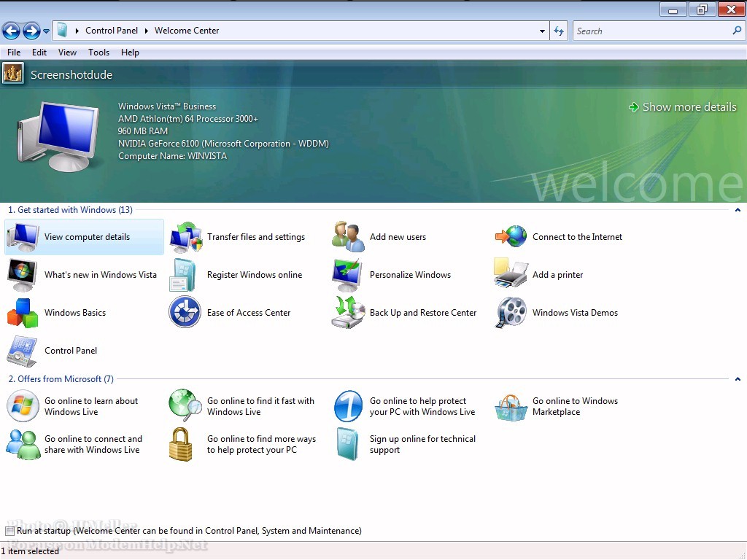Click the technical support sign-up icon

(x=347, y=444)
